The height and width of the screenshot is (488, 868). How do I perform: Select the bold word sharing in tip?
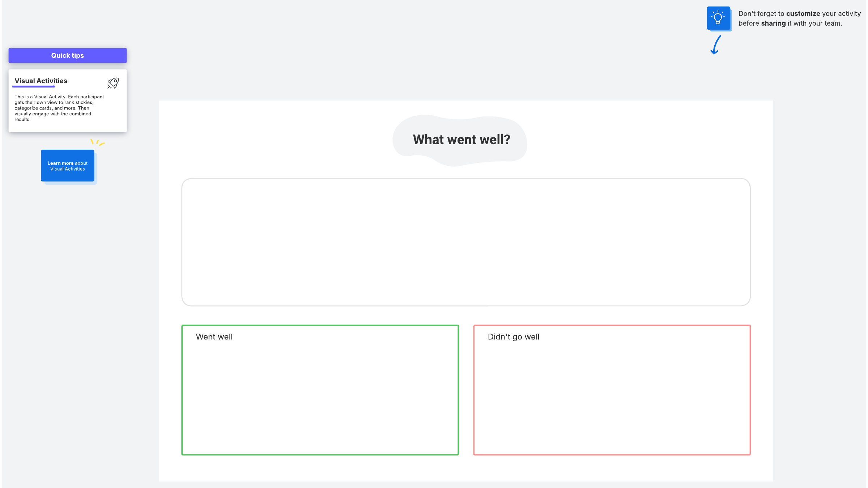point(773,23)
